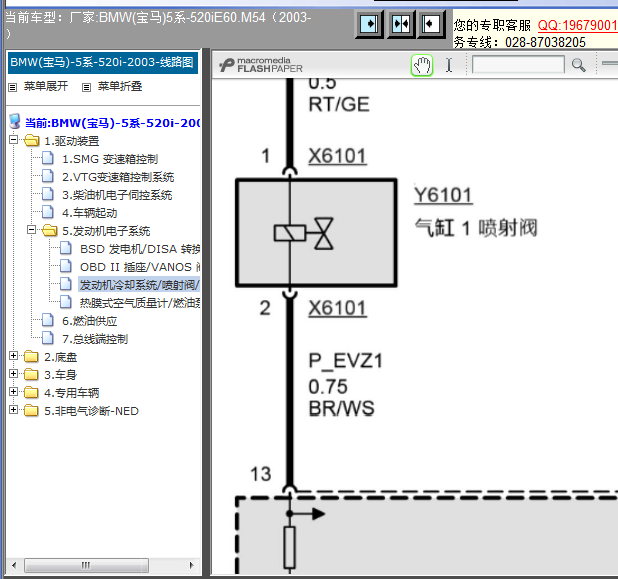Click the center-split panel arrows button
The height and width of the screenshot is (579, 618).
point(401,24)
